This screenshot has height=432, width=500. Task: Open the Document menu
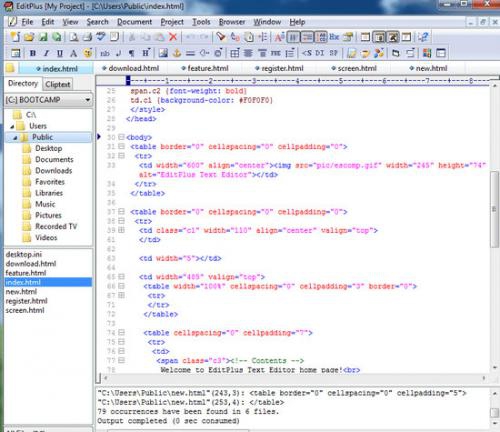134,22
